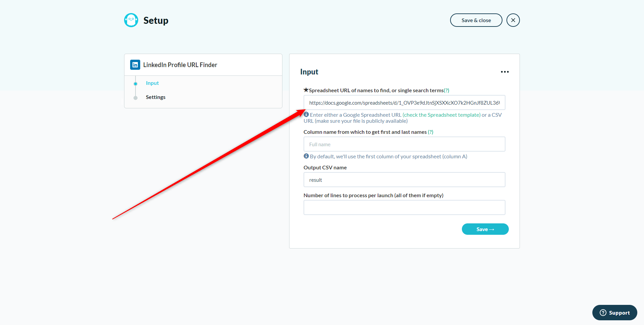Click the Input step bullet marker
Screen dimensions: 644x325
136,84
